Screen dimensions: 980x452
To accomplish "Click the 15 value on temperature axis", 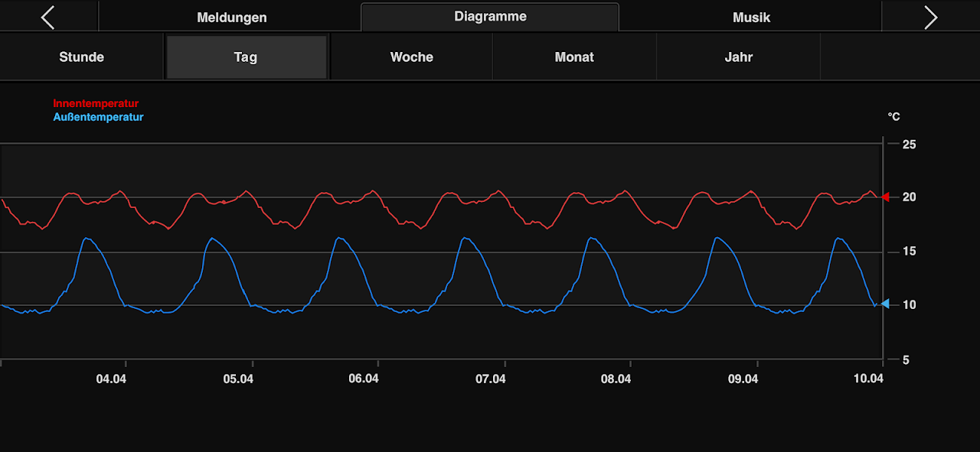I will click(x=910, y=252).
